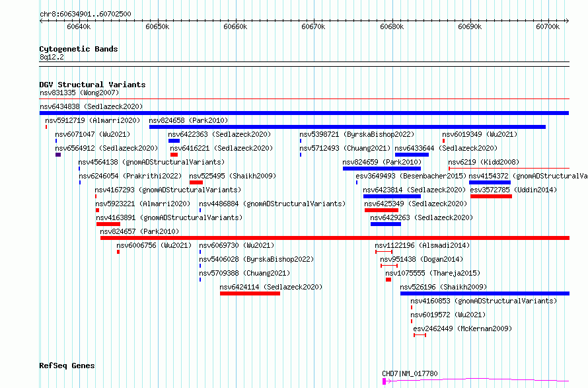Screen dimensions: 588x388
Task: Open nsv6423814 (Sedlazeck2020) variant
Action: [x=414, y=190]
